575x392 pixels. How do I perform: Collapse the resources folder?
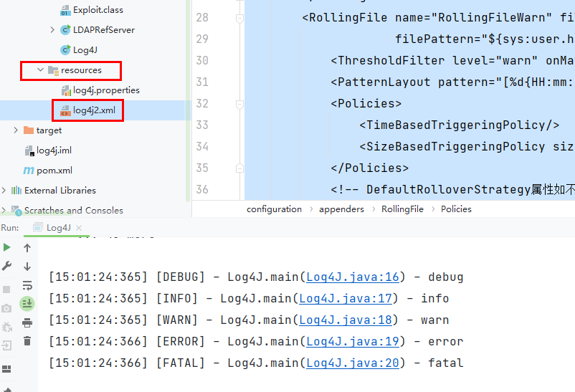click(x=41, y=70)
